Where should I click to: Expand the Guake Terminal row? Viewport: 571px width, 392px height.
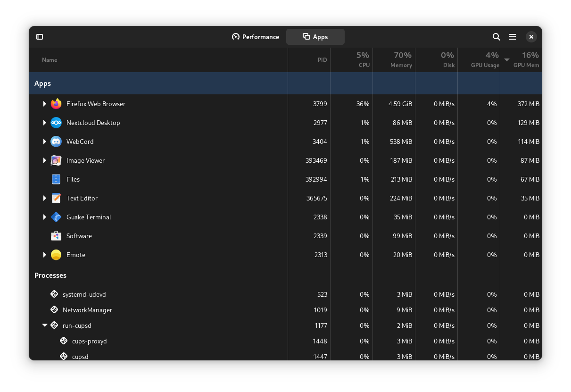click(45, 217)
